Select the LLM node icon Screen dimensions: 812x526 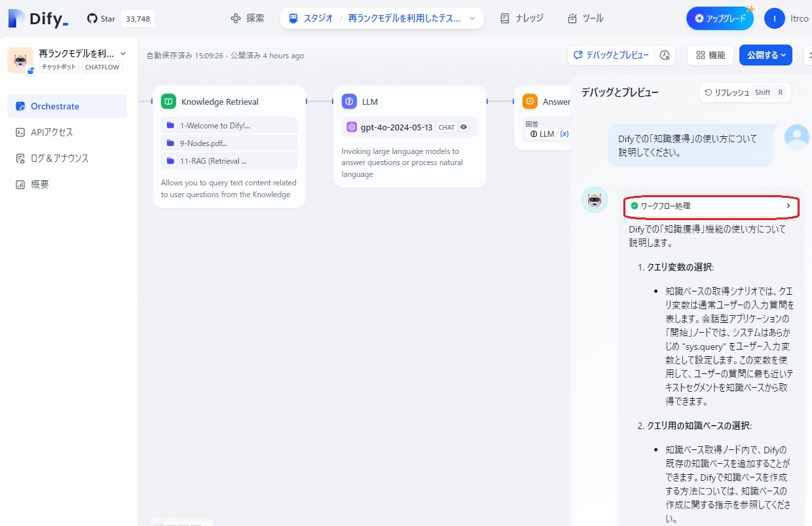pos(350,102)
